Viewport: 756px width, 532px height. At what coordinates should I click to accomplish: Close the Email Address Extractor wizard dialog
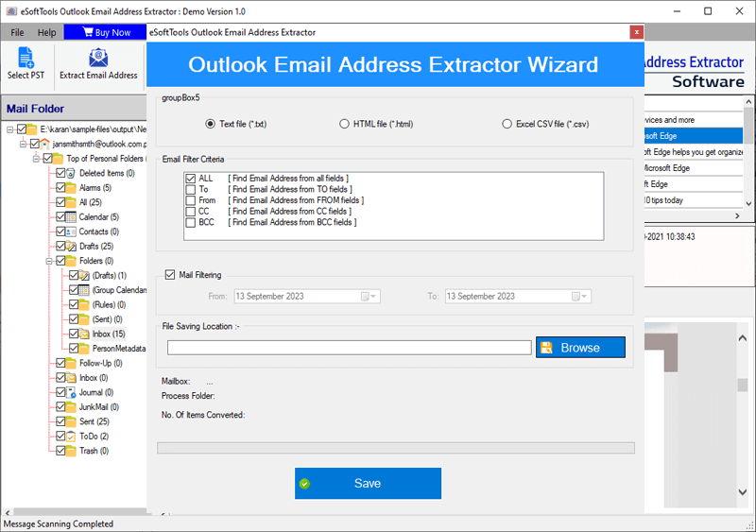(636, 32)
